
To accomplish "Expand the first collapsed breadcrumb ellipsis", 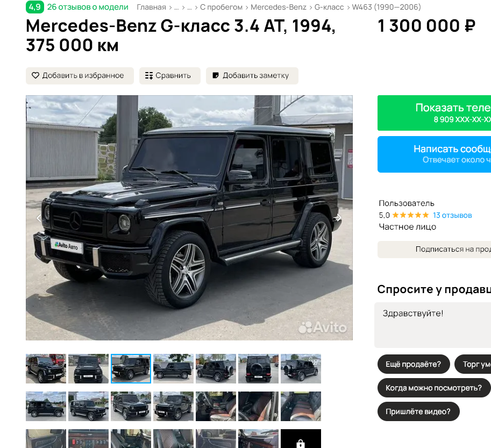I will (176, 8).
